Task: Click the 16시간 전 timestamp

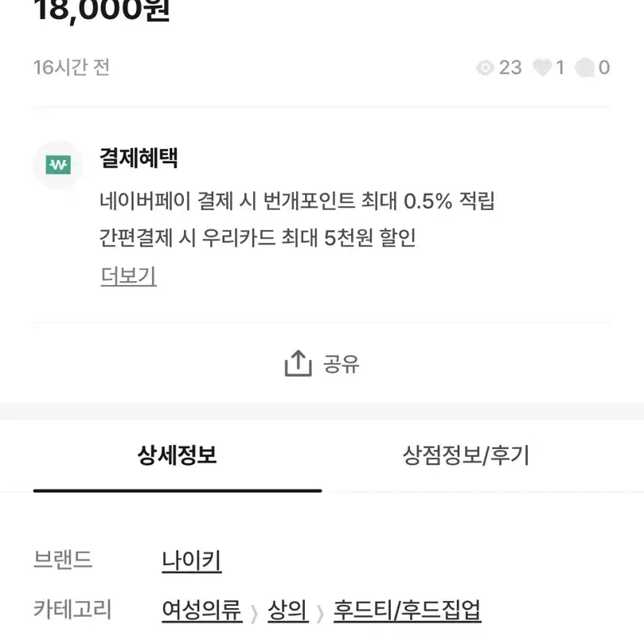Action: (72, 68)
